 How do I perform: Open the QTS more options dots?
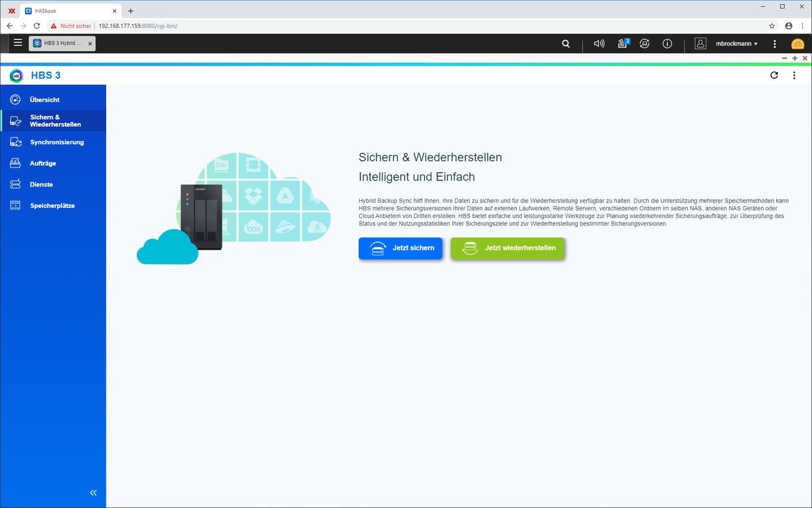pos(774,44)
